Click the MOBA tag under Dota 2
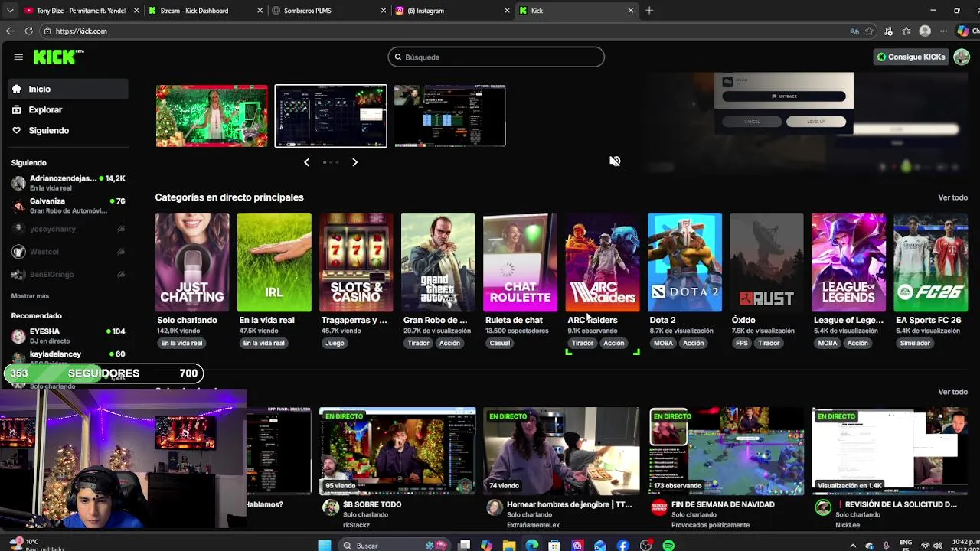980x551 pixels. point(663,343)
